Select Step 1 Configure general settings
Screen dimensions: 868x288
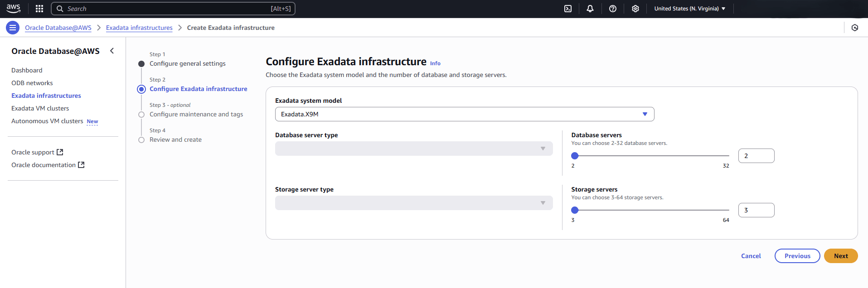coord(187,64)
